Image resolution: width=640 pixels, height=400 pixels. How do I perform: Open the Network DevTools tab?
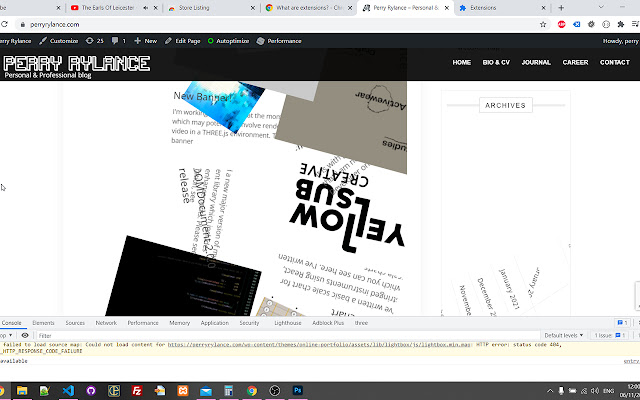tap(106, 323)
